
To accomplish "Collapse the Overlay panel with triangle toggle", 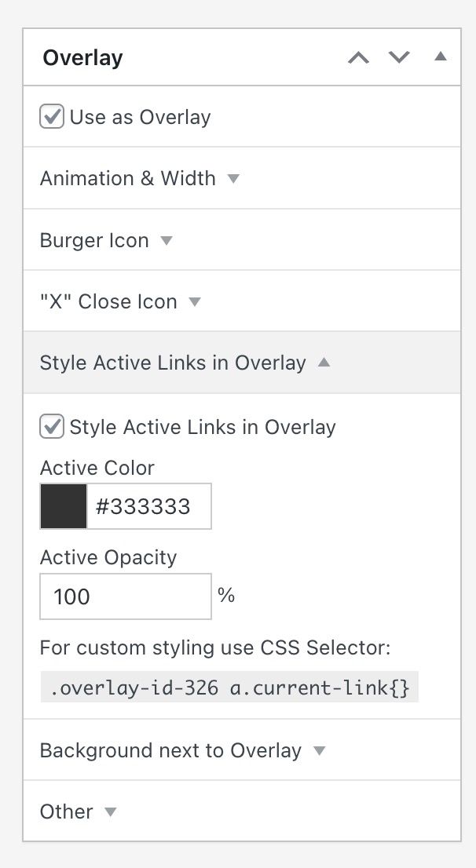I will pos(441,57).
